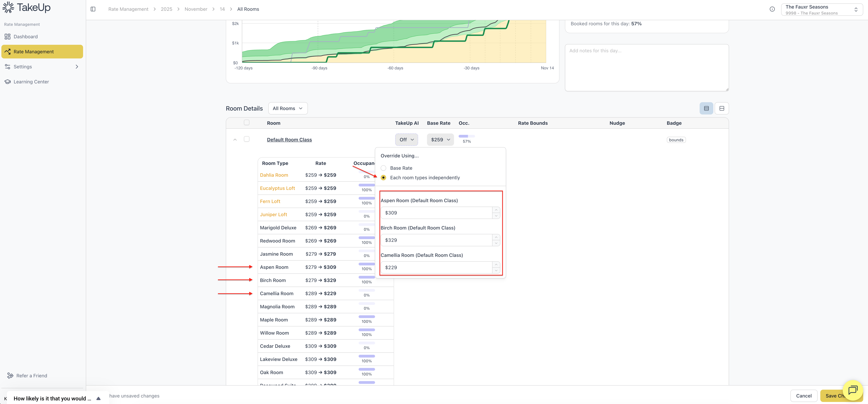Select the Base Rate radio option
Screen dimensions: 868x404
point(383,168)
